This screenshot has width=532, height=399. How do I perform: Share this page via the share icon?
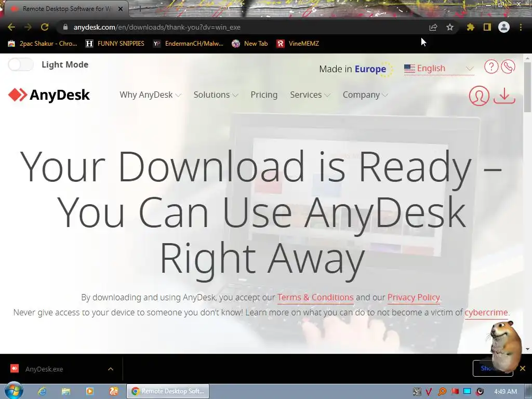pos(433,27)
